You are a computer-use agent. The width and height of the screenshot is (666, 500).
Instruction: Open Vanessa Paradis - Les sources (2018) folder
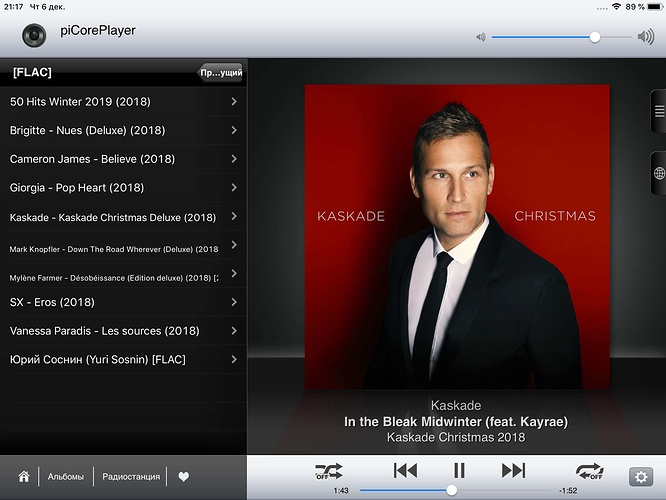point(123,331)
